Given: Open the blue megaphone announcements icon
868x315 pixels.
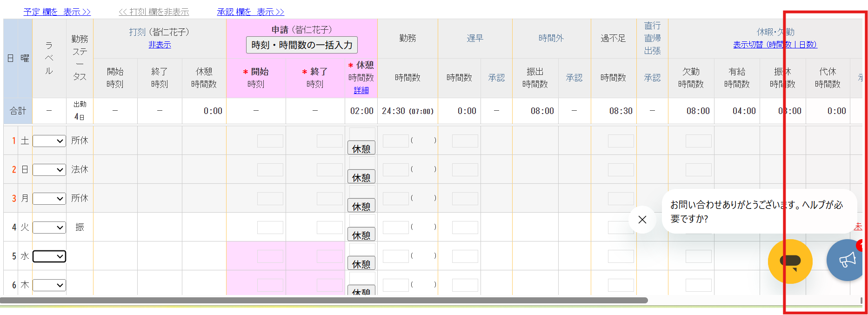Looking at the screenshot, I should coord(847,260).
